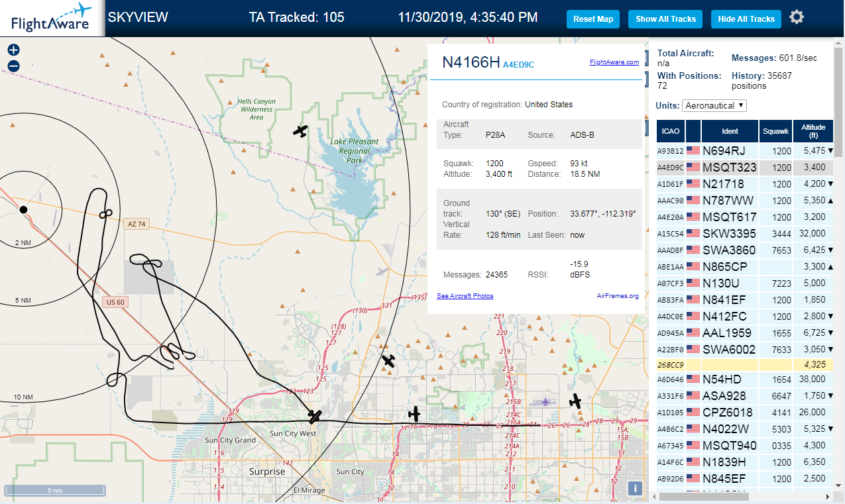Select the SWA6002 aircraft row

(x=745, y=349)
